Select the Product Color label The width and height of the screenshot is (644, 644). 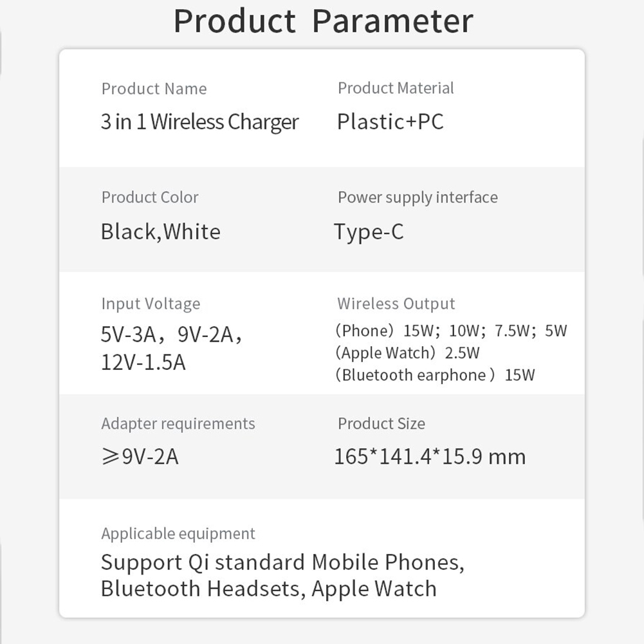pos(150,197)
